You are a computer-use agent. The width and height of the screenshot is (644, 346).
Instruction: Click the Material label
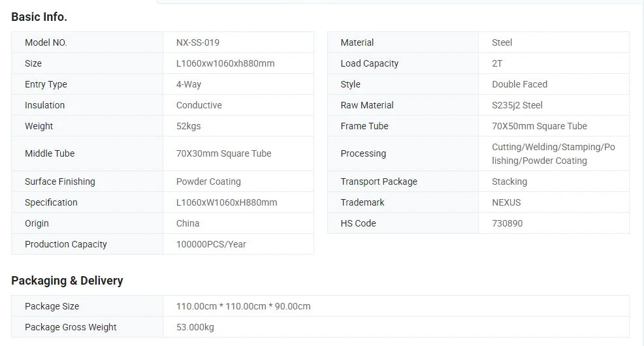(357, 42)
